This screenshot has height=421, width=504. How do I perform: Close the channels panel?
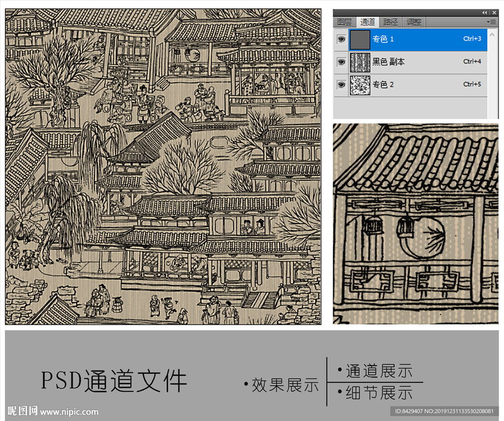494,12
